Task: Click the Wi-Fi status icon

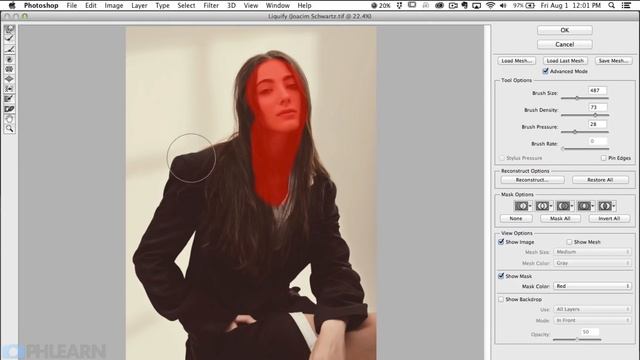Action: 491,5
